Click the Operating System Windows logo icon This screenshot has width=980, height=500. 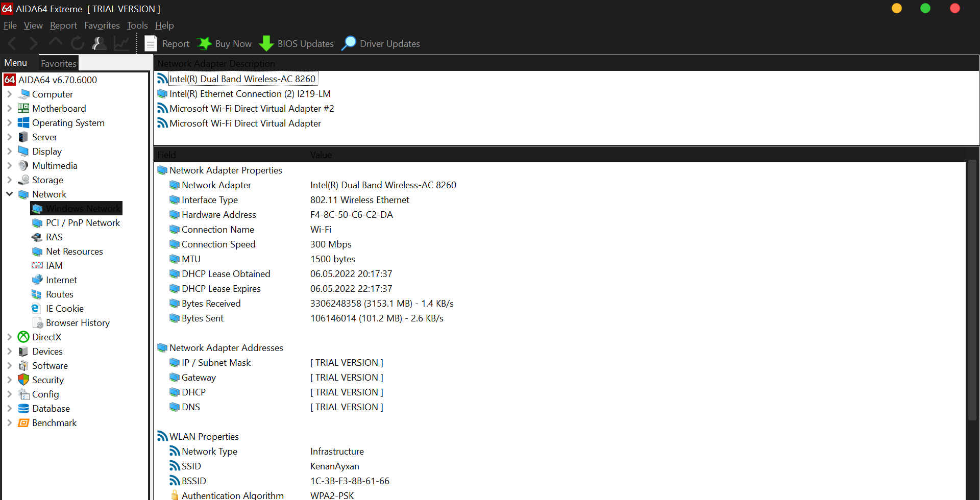23,122
